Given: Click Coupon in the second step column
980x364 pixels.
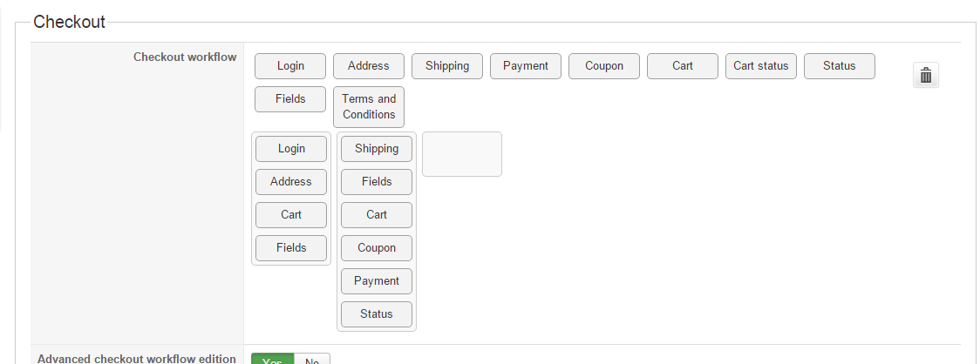Looking at the screenshot, I should [x=377, y=248].
